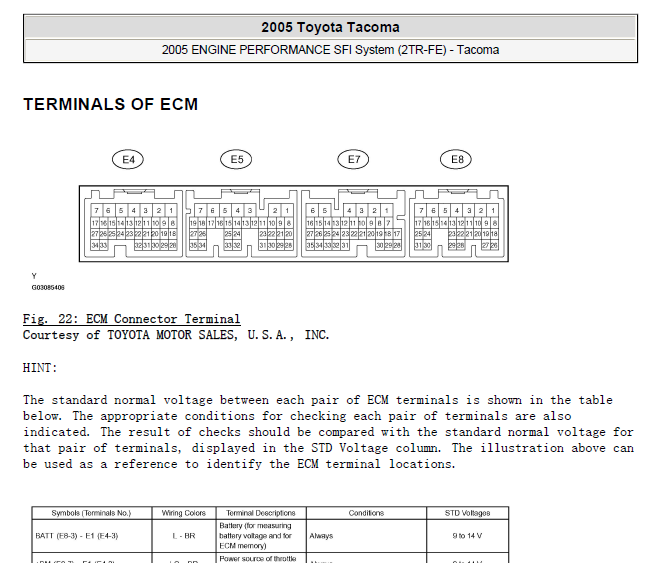Click the E8 connector label oval

pos(456,159)
